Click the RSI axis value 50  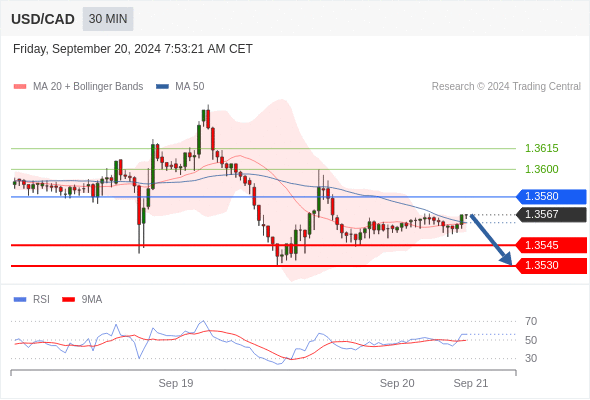click(x=531, y=340)
